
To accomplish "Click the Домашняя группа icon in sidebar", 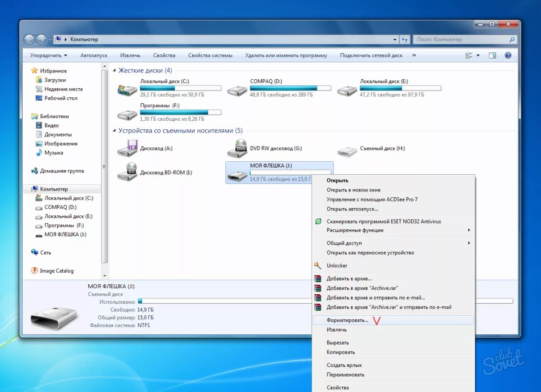I will point(35,171).
